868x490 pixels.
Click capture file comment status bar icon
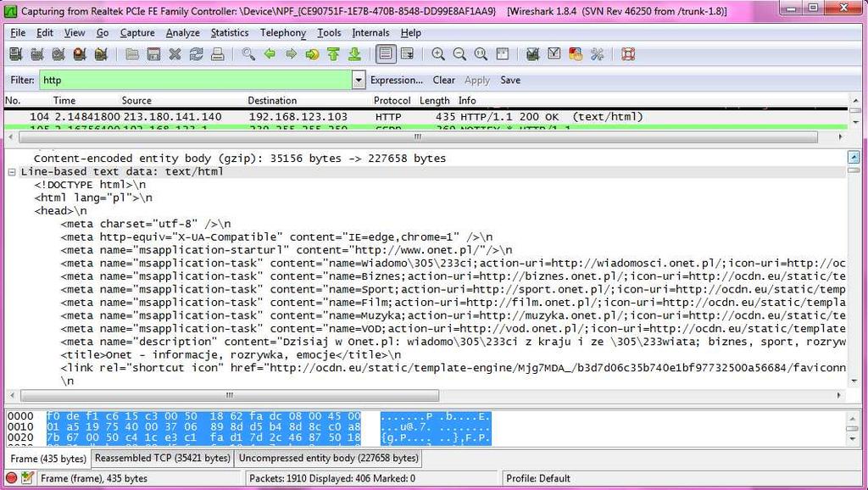pyautogui.click(x=27, y=478)
